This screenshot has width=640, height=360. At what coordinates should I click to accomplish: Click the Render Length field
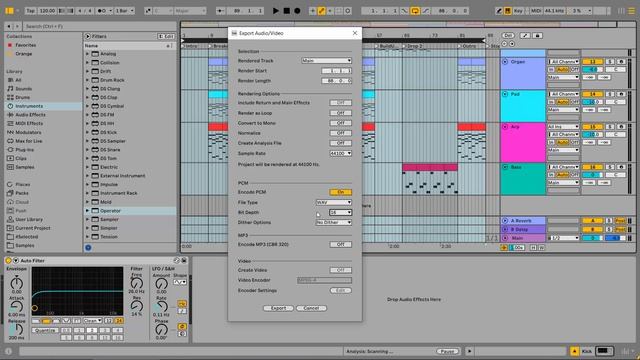coord(336,81)
